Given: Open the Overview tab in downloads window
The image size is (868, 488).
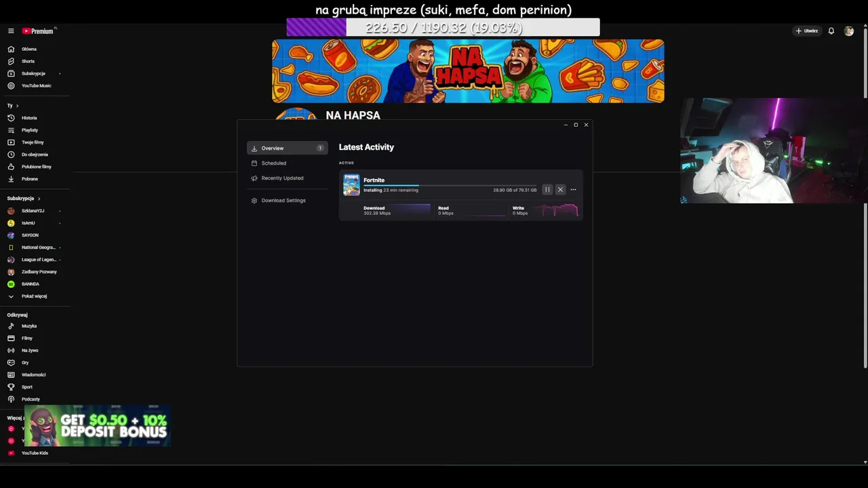Looking at the screenshot, I should point(288,148).
